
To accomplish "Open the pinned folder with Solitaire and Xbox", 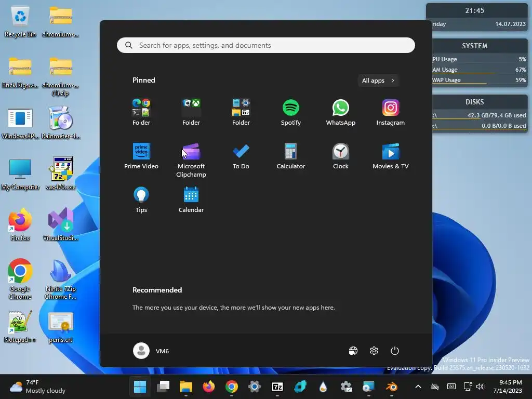I will tap(191, 113).
